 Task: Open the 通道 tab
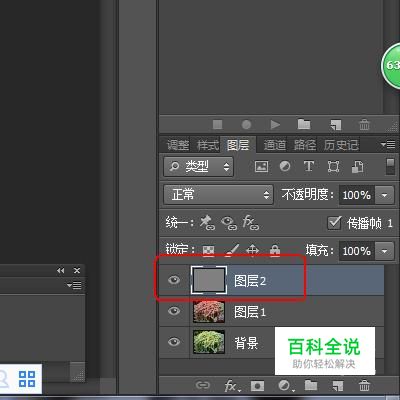point(275,145)
